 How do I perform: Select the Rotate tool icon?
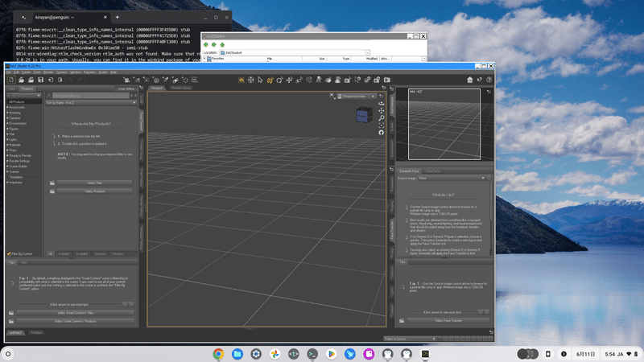click(279, 80)
